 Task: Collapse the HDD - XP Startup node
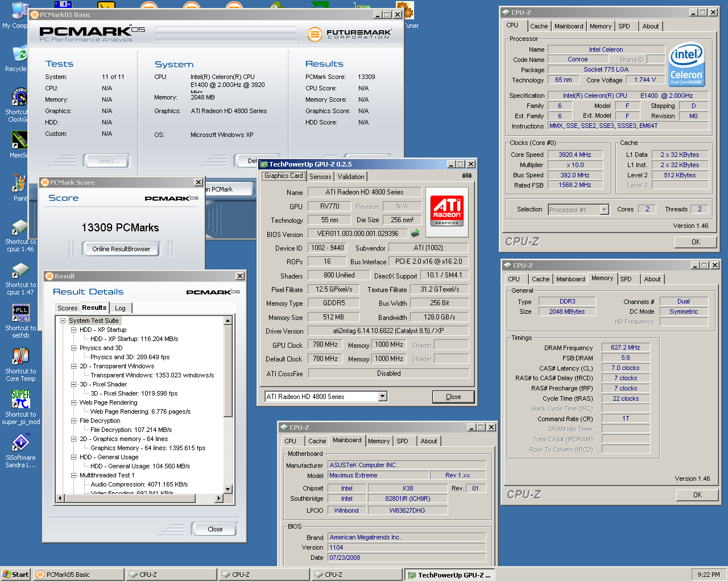click(x=74, y=330)
